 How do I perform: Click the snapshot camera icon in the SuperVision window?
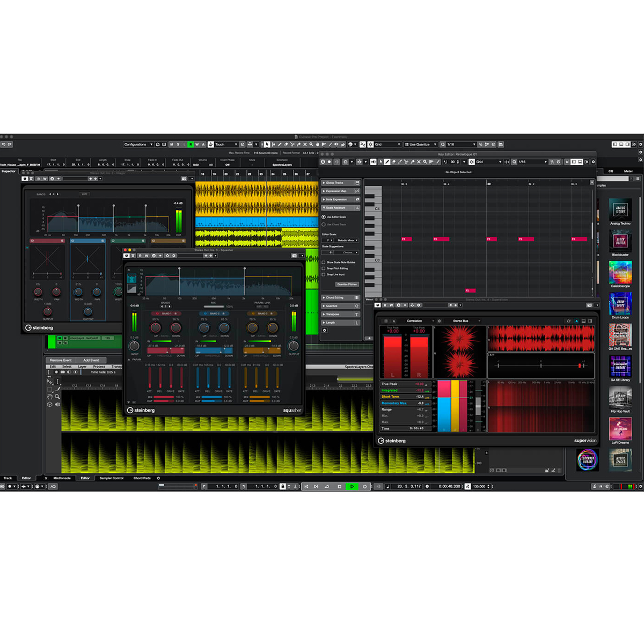pos(589,305)
